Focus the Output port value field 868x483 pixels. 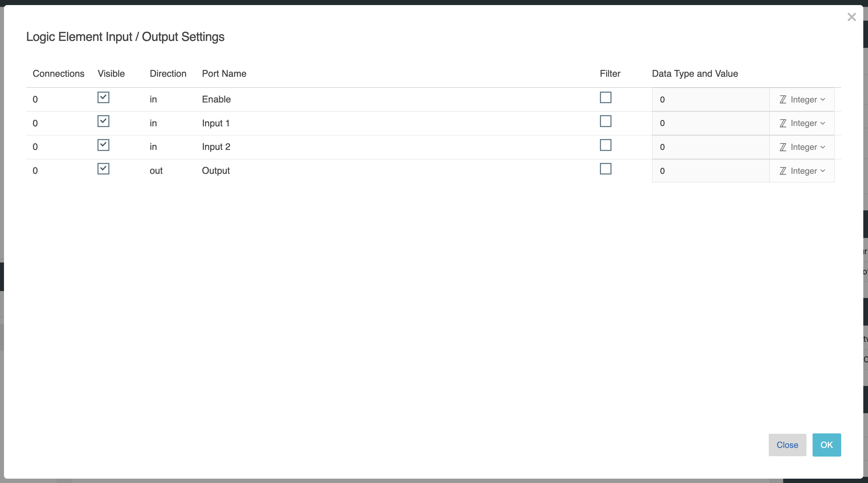[x=710, y=171]
